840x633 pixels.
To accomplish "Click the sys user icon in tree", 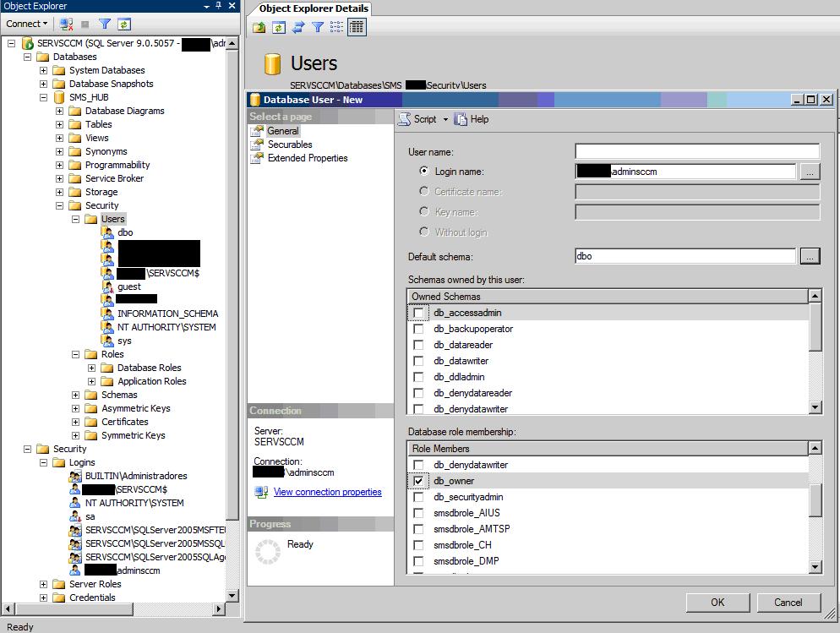I will tap(107, 341).
